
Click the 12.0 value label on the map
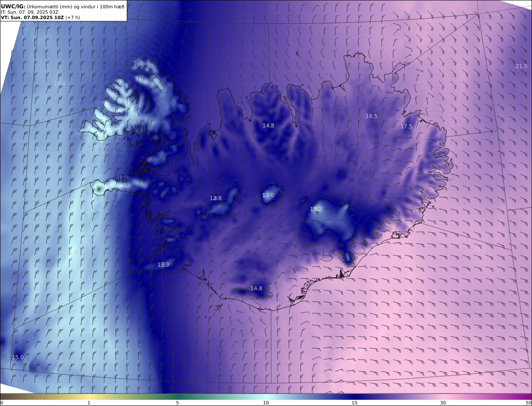click(x=268, y=196)
